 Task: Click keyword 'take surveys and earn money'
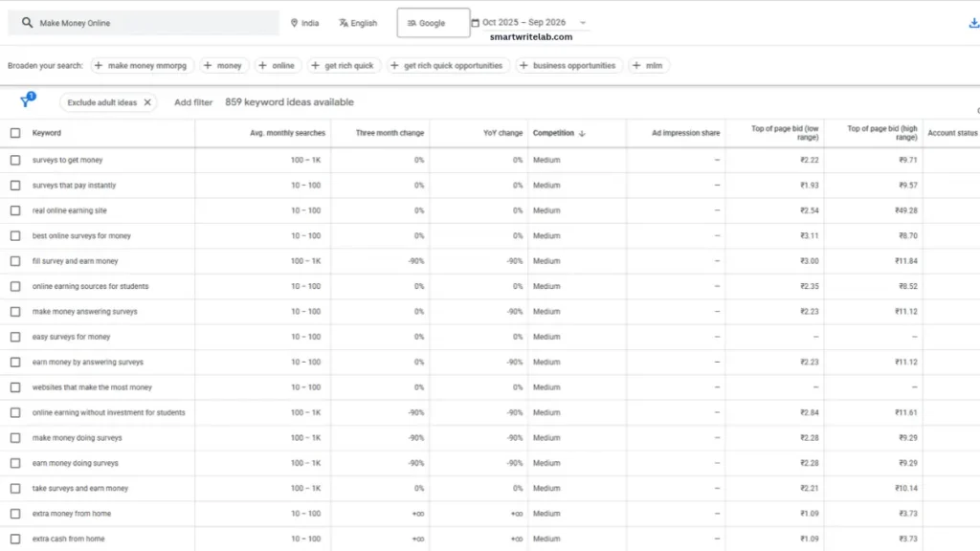click(x=80, y=489)
